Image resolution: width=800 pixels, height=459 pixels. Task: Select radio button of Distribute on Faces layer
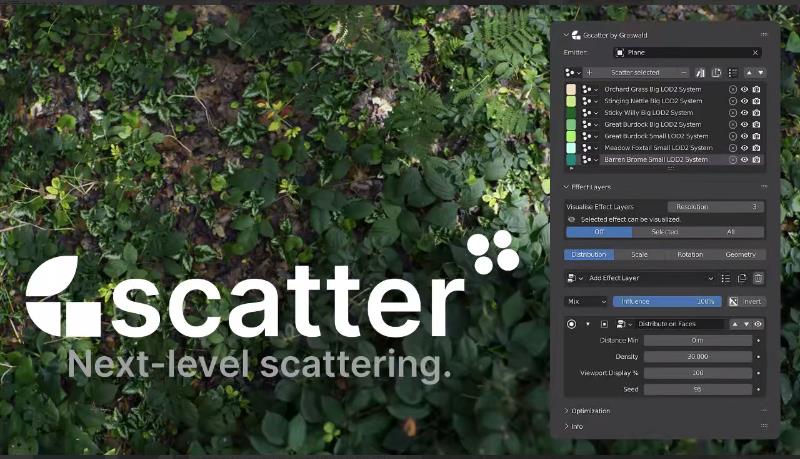(571, 324)
